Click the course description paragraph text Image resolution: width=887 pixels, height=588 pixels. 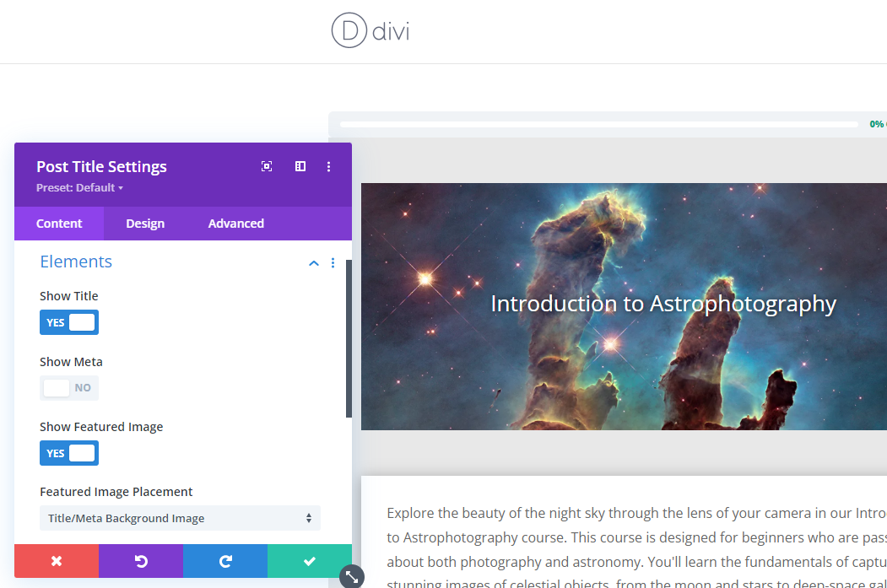637,548
